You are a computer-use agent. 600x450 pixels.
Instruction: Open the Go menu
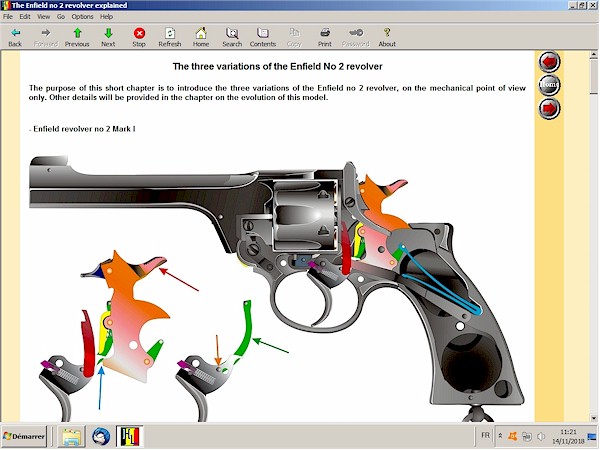pyautogui.click(x=61, y=16)
